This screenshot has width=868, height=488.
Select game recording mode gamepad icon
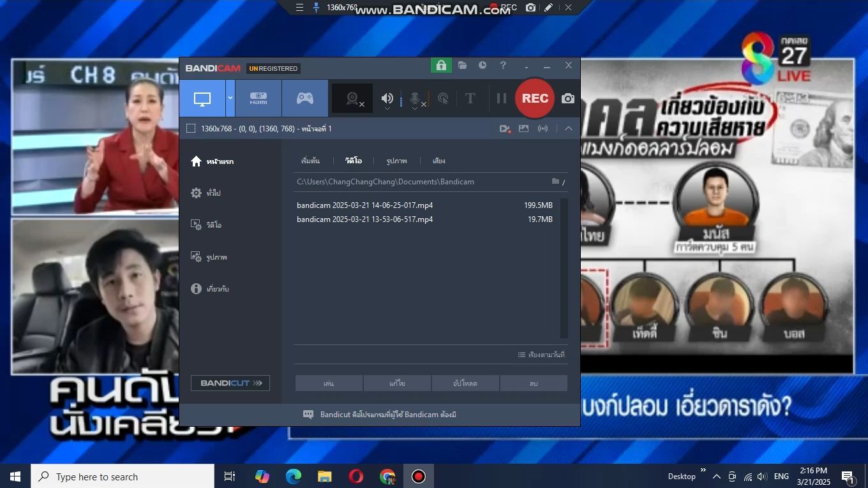[305, 99]
